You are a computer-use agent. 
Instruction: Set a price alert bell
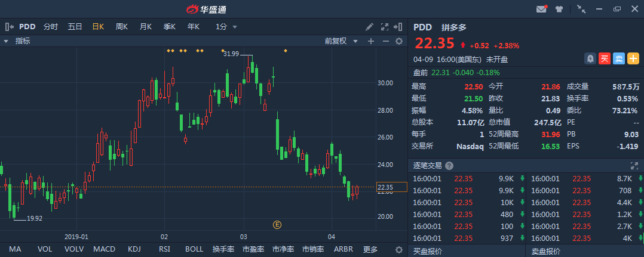point(590,58)
